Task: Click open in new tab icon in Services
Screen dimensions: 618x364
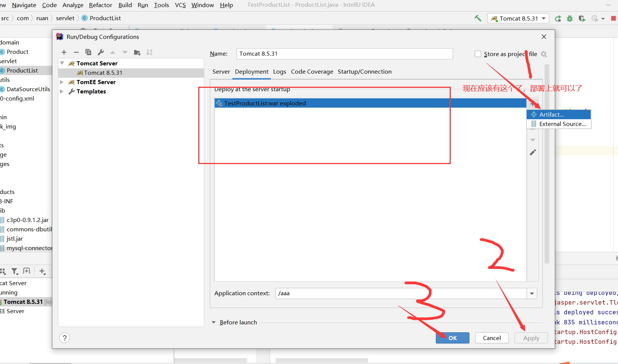Action: 27,271
